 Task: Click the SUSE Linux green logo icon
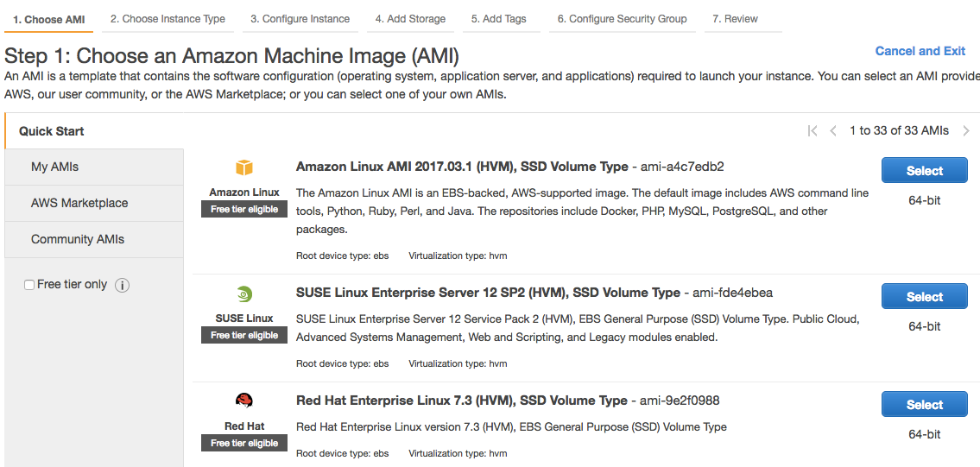coord(244,293)
